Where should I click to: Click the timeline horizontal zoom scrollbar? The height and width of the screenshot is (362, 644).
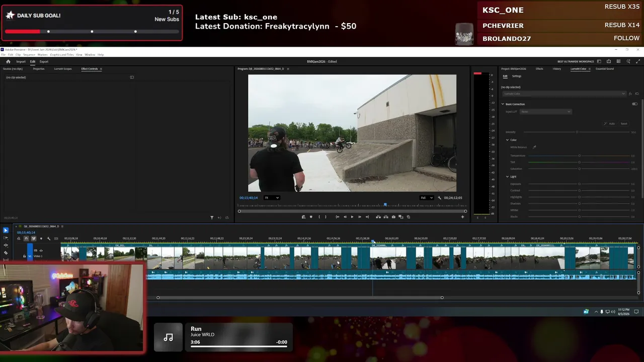(x=300, y=298)
